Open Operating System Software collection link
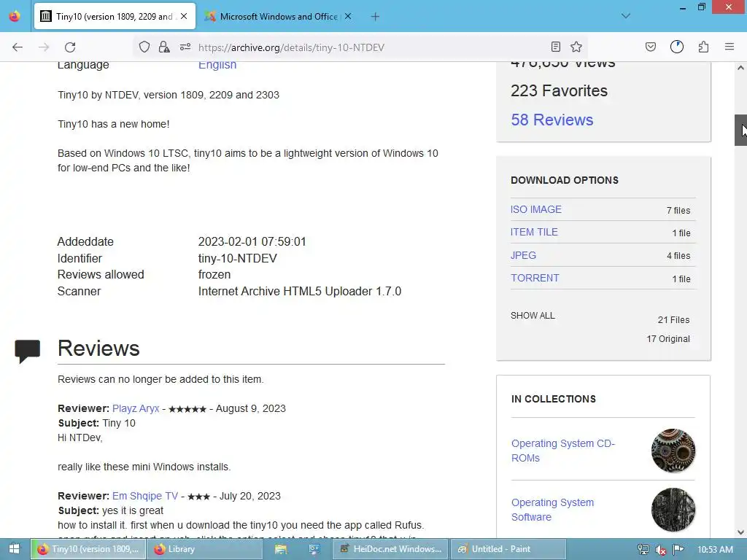The image size is (747, 560). click(553, 510)
